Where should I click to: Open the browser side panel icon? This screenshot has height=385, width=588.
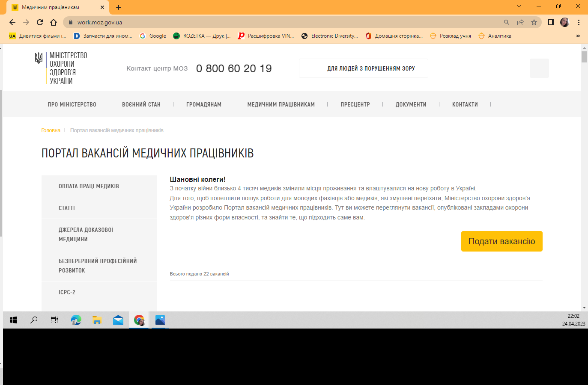coord(551,22)
